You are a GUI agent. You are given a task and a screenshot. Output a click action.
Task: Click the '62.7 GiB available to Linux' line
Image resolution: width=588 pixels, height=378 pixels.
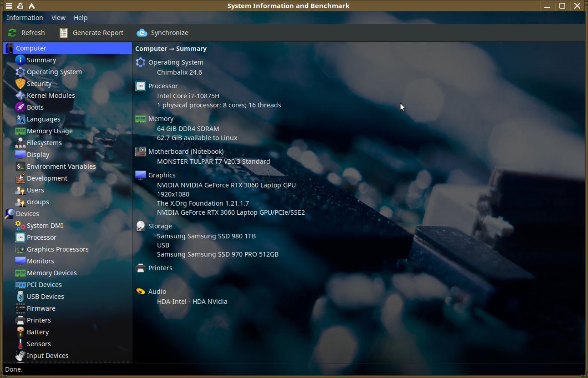(197, 138)
